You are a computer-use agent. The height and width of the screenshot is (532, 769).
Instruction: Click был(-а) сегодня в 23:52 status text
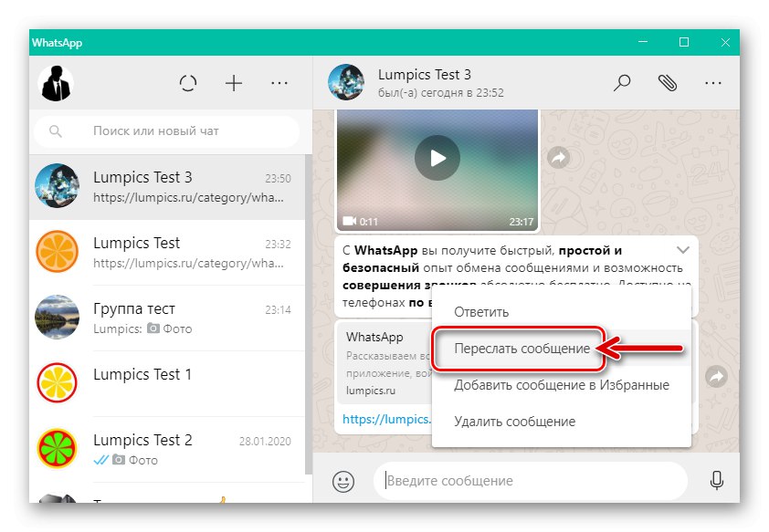coord(440,92)
